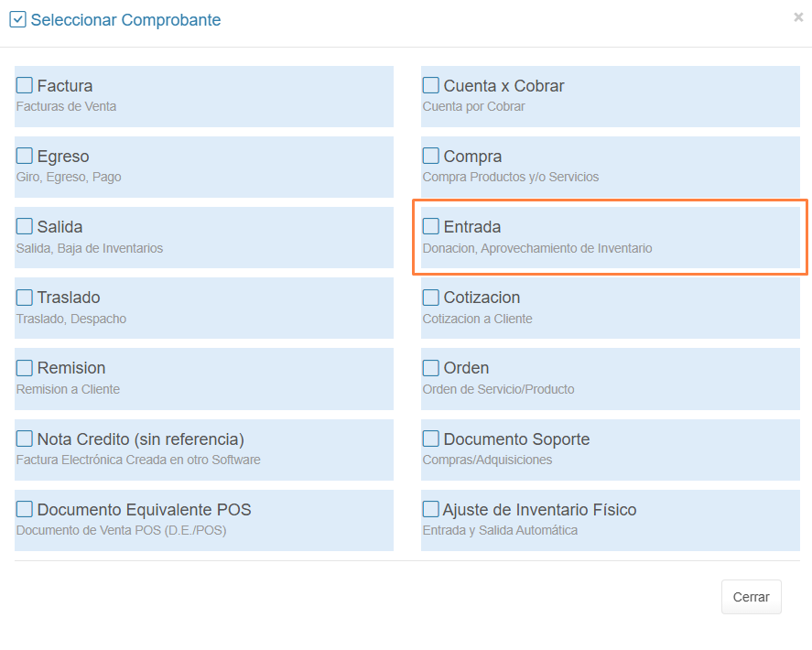The width and height of the screenshot is (812, 650).
Task: Check the Factura checkbox icon
Action: (x=25, y=85)
